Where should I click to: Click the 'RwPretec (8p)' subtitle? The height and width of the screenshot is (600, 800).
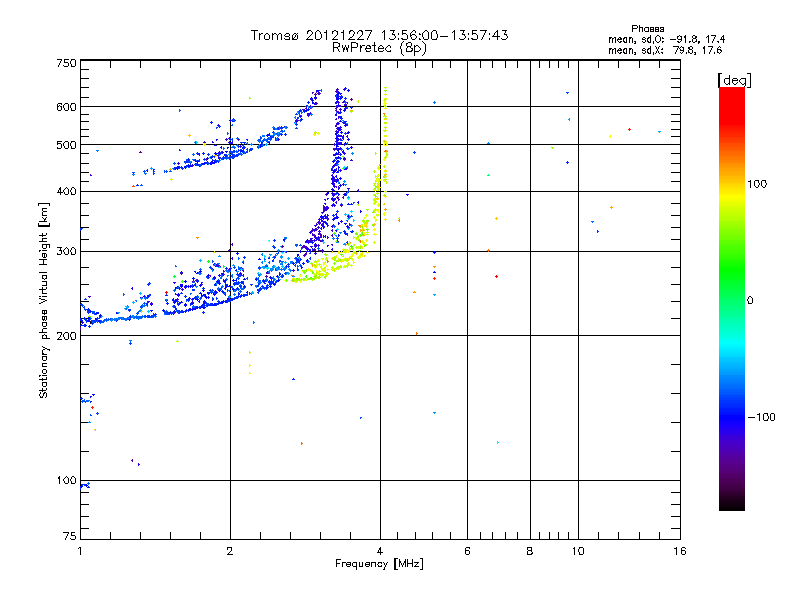(x=379, y=48)
